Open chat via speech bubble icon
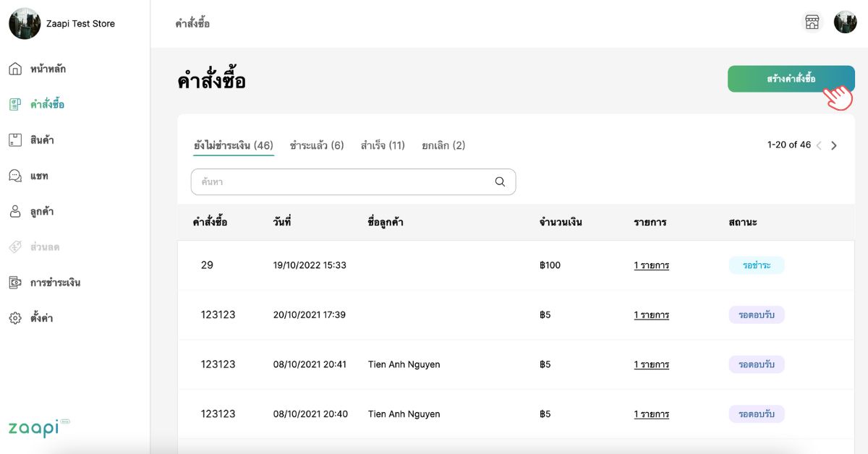This screenshot has height=454, width=868. [15, 176]
